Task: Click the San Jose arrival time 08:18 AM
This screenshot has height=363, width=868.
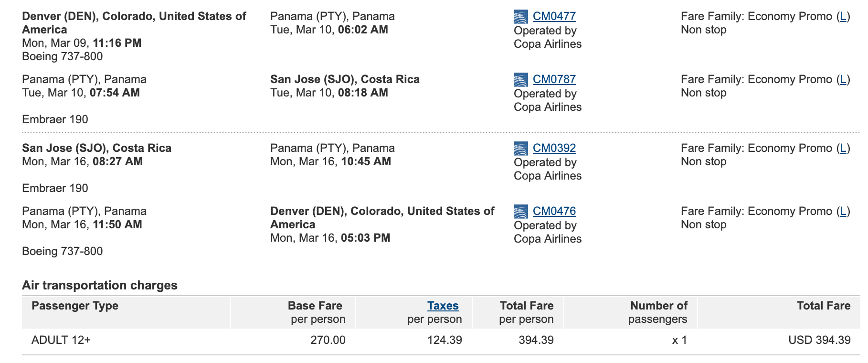Action: pyautogui.click(x=363, y=93)
